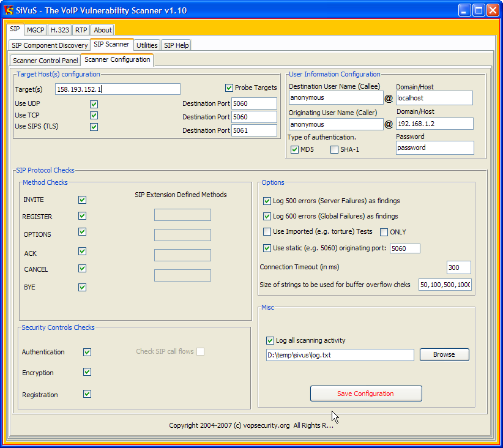503x448 pixels.
Task: Toggle Log 500 errors as findings
Action: (x=267, y=201)
